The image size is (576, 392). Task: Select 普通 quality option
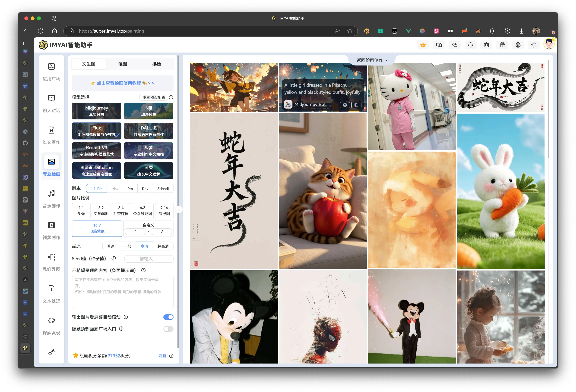point(111,246)
